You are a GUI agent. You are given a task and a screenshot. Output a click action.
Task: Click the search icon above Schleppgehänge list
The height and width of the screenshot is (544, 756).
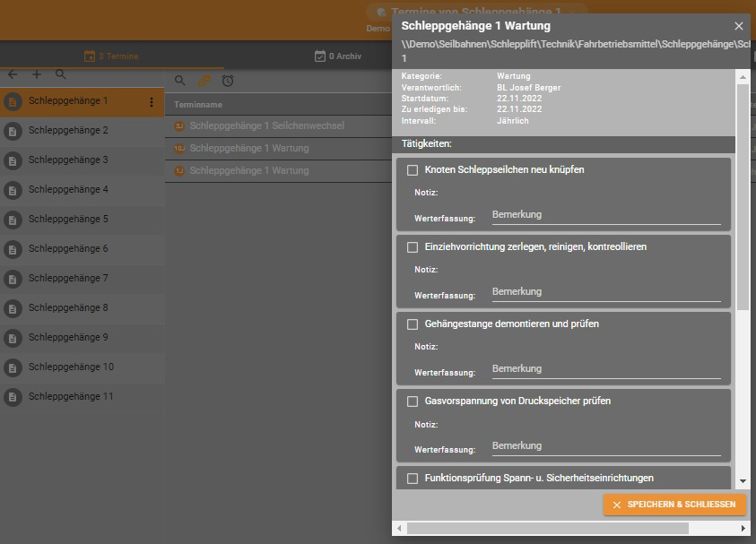(x=61, y=75)
